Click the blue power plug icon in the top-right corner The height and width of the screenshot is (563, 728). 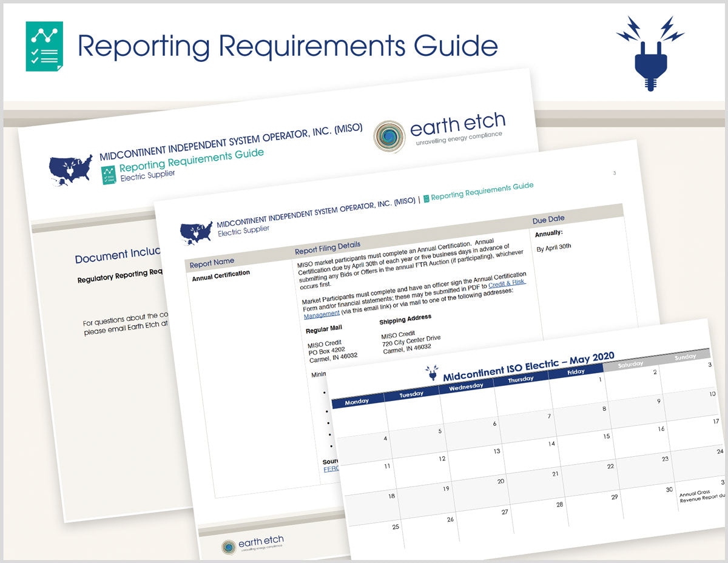(x=651, y=45)
